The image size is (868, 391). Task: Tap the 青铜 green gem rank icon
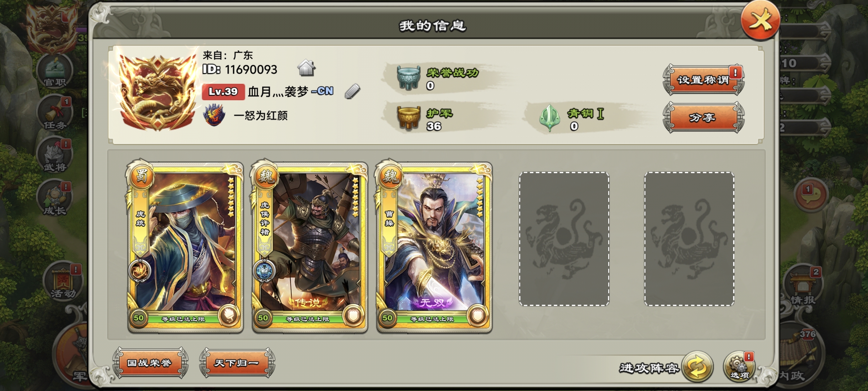pos(550,118)
